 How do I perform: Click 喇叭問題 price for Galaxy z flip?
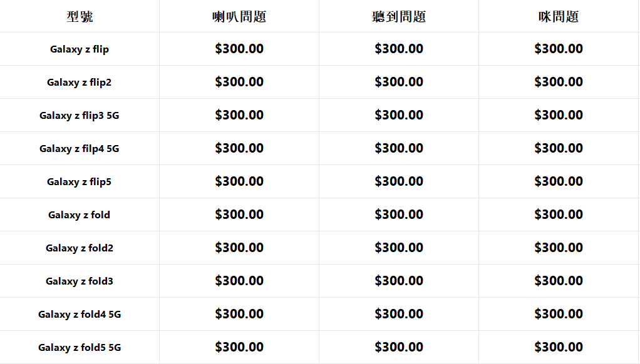pos(239,49)
